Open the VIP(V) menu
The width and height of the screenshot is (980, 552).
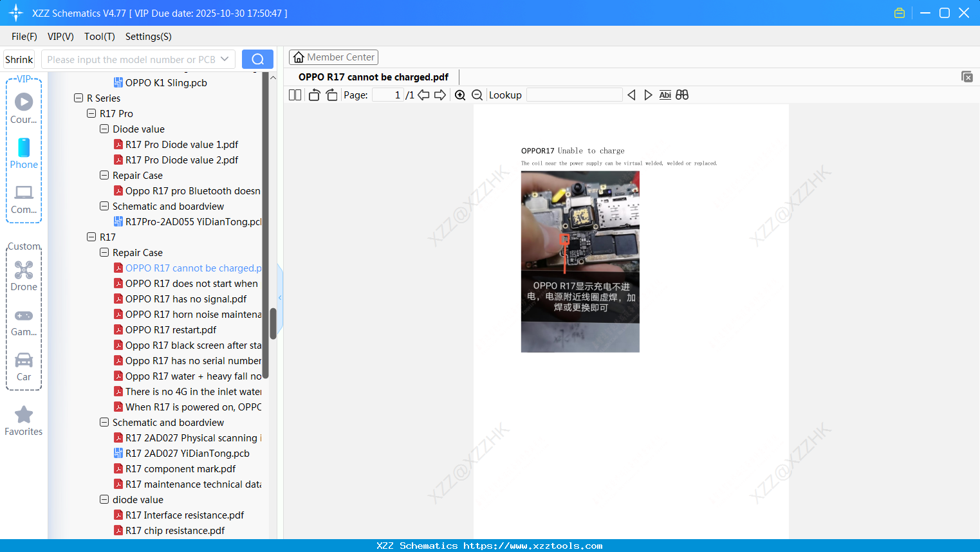click(60, 37)
